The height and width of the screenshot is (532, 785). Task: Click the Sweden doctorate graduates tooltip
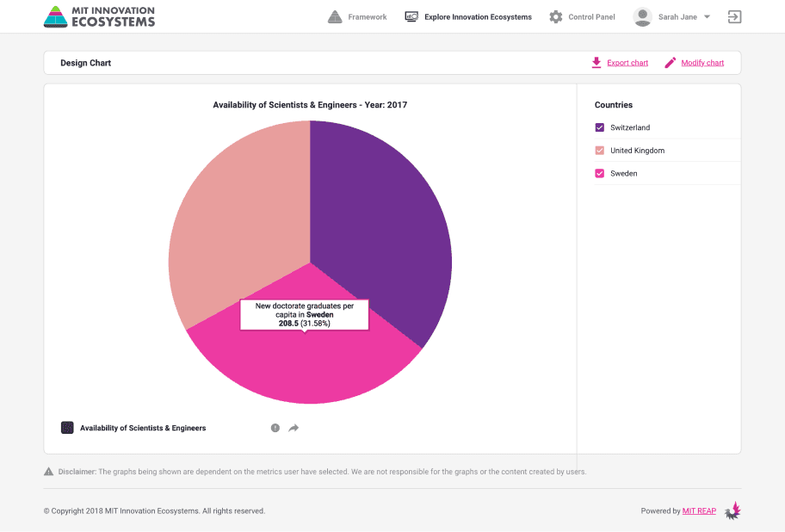point(305,315)
